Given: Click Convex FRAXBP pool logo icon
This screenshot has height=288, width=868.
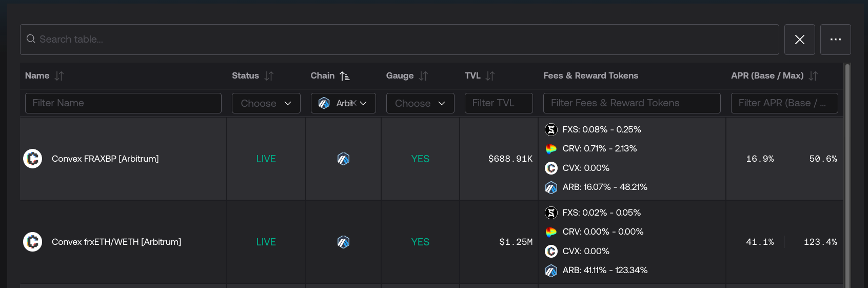Looking at the screenshot, I should (x=33, y=159).
